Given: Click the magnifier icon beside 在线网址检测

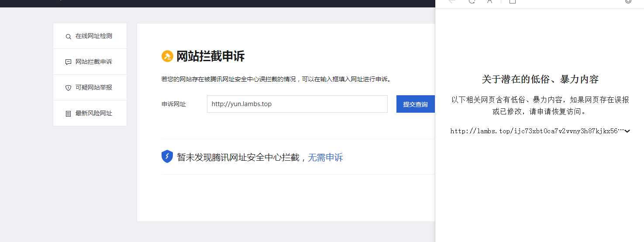Looking at the screenshot, I should click(68, 37).
